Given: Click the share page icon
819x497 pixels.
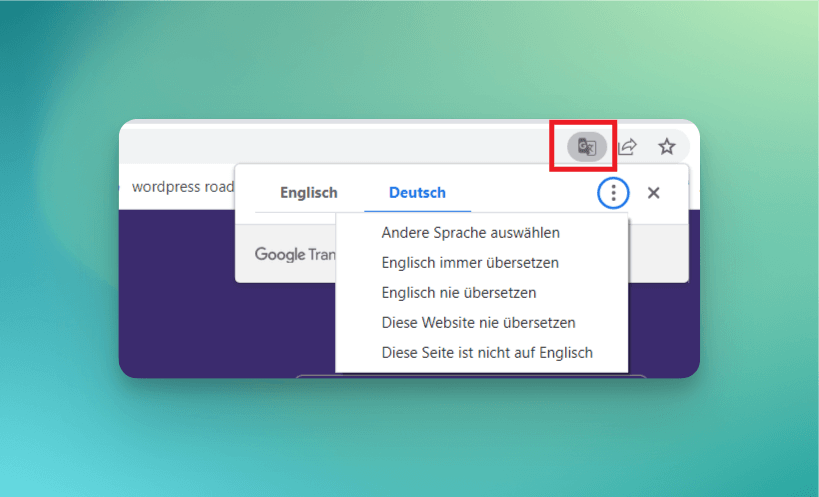Looking at the screenshot, I should [627, 147].
